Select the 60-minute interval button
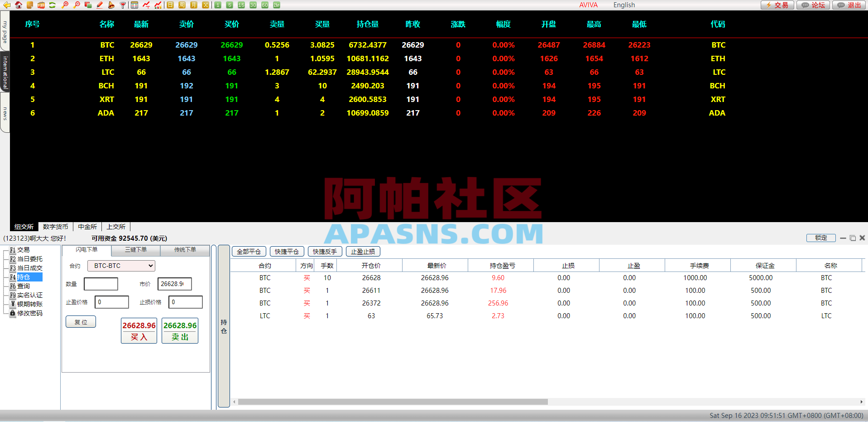 coord(264,5)
